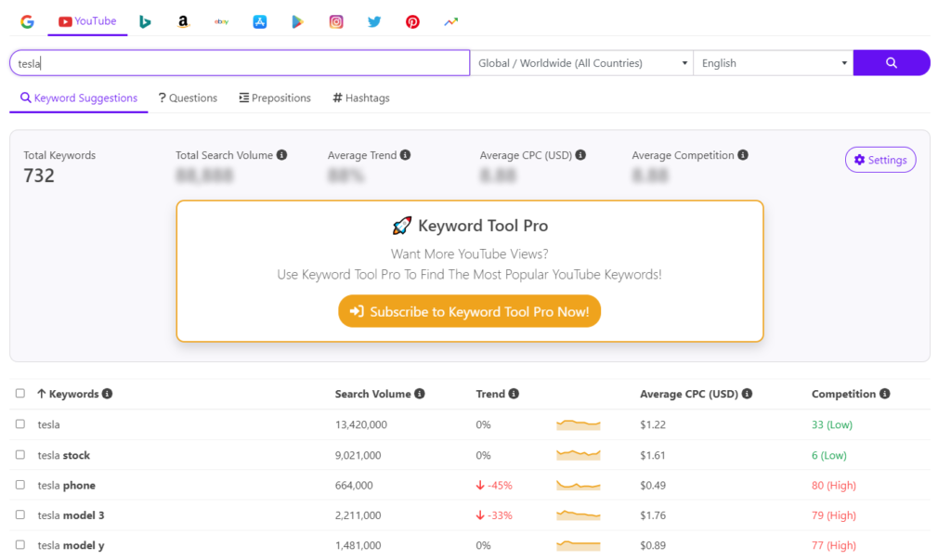The width and height of the screenshot is (951, 560).
Task: Switch to the Questions tab
Action: (x=188, y=98)
